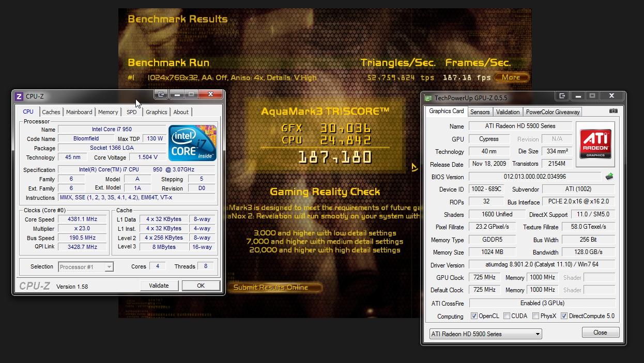644x363 pixels.
Task: Click the Code Name field Bloomfield
Action: [86, 139]
